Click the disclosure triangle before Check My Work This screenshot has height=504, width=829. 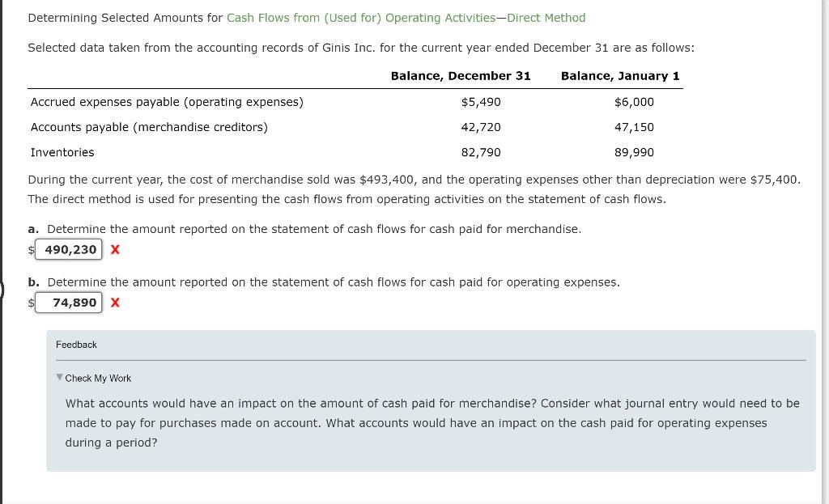pyautogui.click(x=59, y=378)
